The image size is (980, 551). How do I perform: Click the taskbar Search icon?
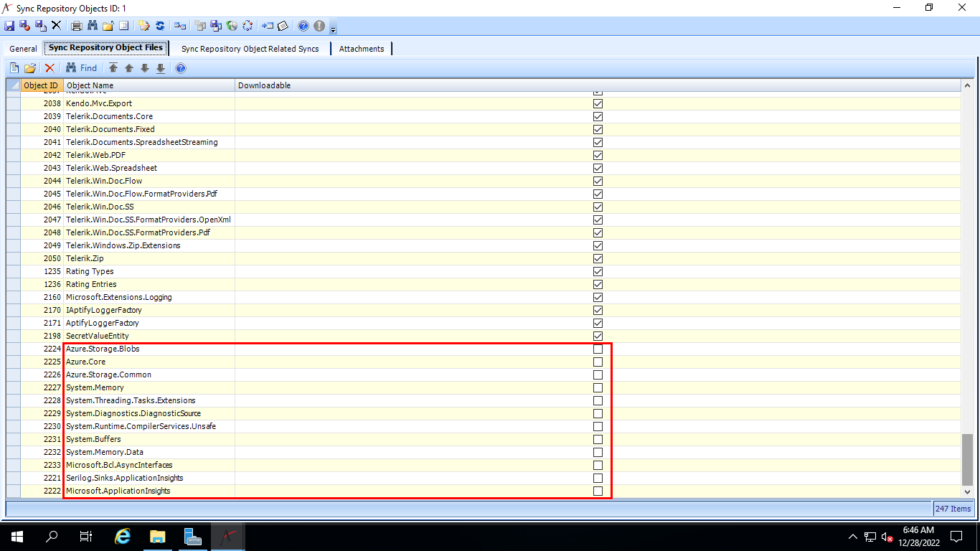52,536
